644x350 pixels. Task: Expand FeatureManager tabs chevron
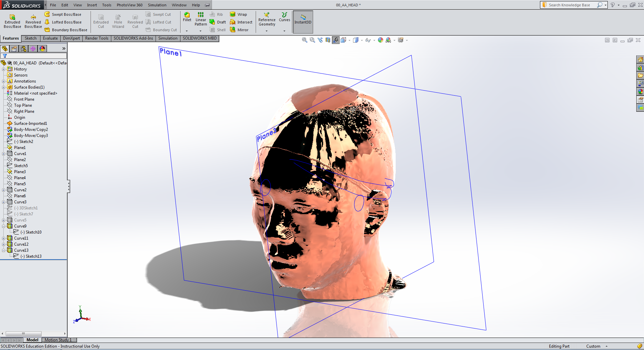point(64,49)
